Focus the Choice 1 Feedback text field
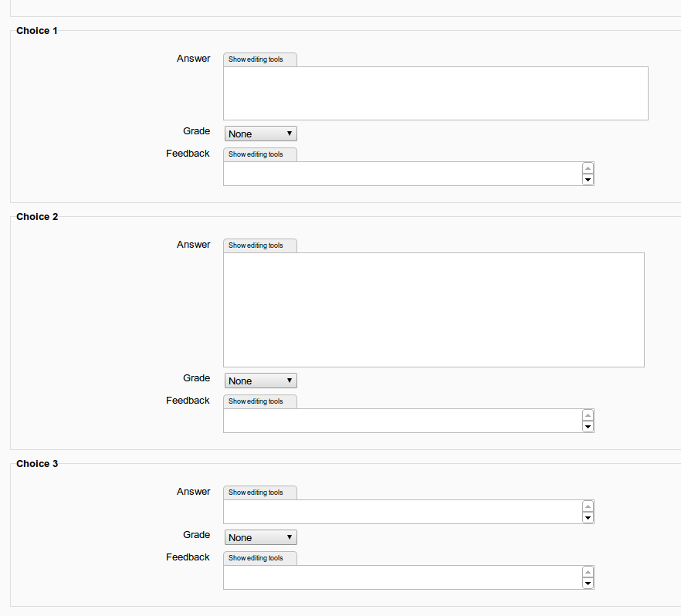Image resolution: width=681 pixels, height=616 pixels. (x=402, y=174)
